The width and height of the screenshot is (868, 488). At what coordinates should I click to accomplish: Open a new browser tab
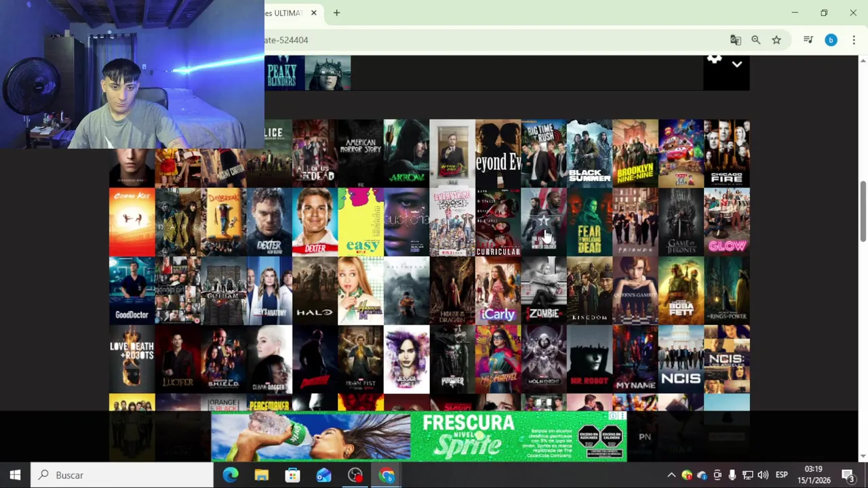tap(336, 13)
